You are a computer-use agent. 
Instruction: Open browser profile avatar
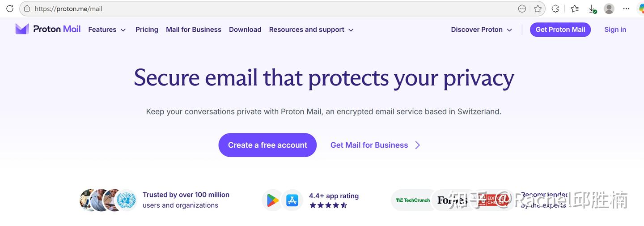click(x=609, y=9)
